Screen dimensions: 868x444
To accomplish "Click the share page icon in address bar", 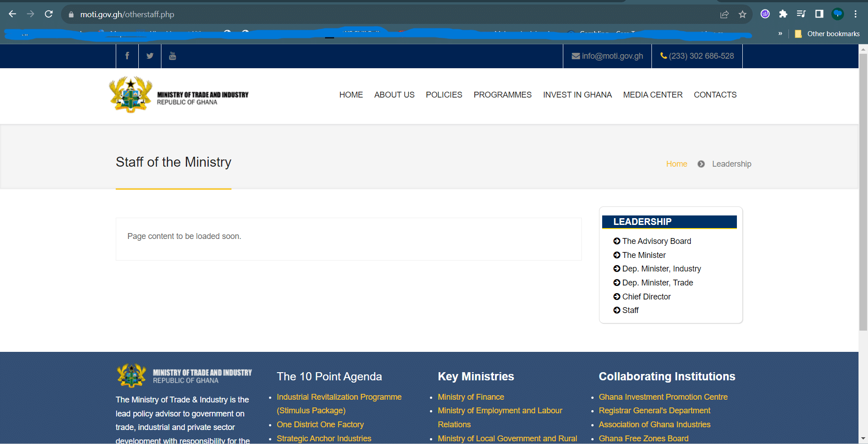I will pyautogui.click(x=724, y=14).
